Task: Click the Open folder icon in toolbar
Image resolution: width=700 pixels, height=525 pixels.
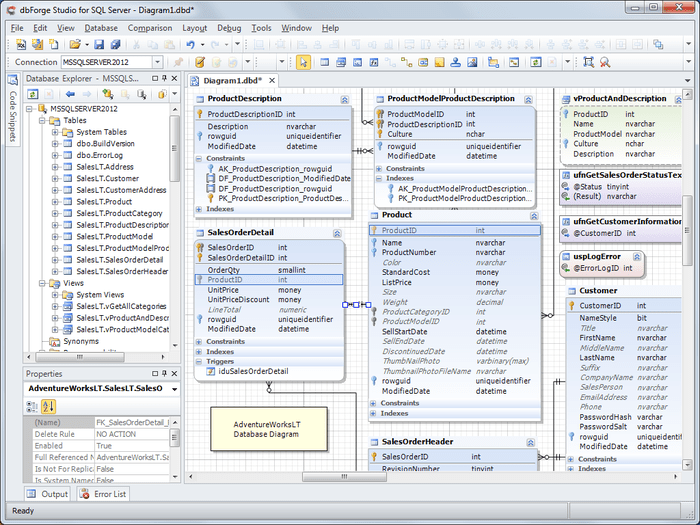Action: pos(76,45)
